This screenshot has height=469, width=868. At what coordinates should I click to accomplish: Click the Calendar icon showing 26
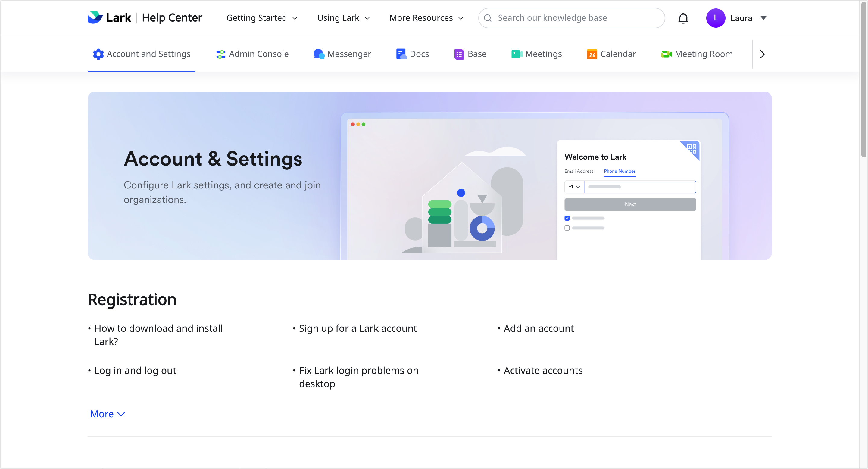tap(592, 54)
